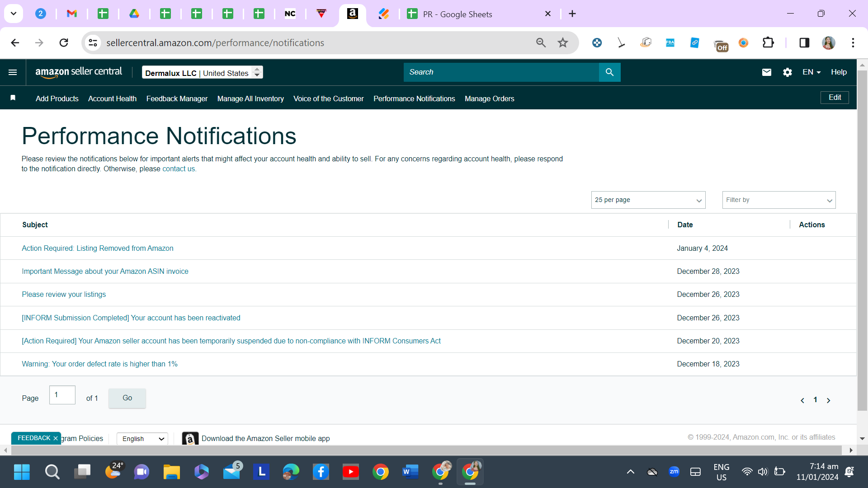The width and height of the screenshot is (868, 488).
Task: Open Microsoft Word from taskbar
Action: [x=410, y=472]
